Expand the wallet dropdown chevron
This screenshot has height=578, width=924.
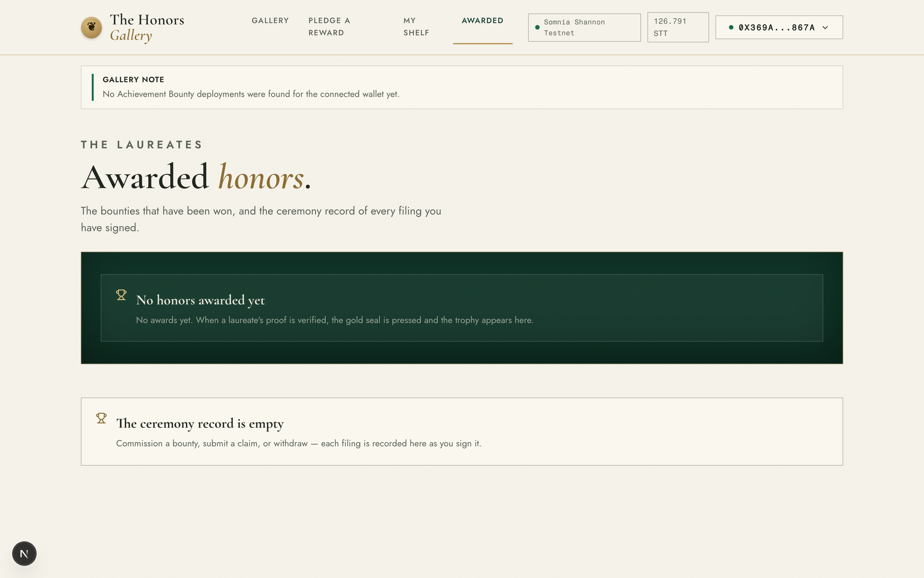825,28
